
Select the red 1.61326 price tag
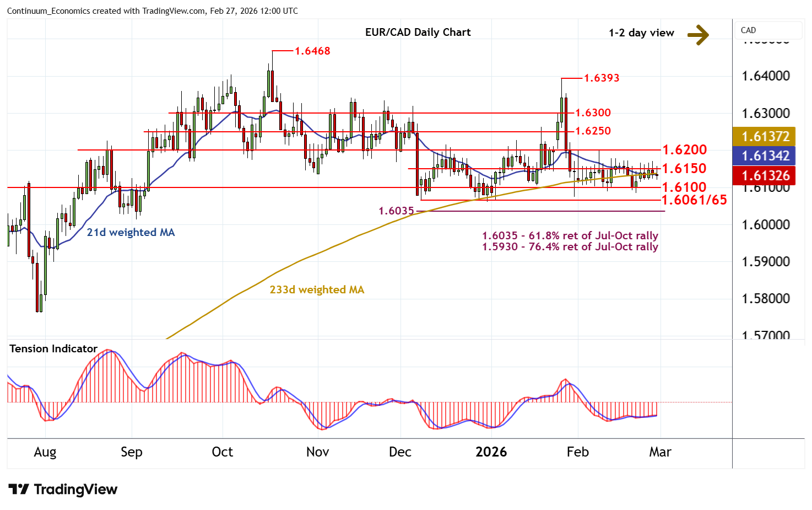[765, 176]
